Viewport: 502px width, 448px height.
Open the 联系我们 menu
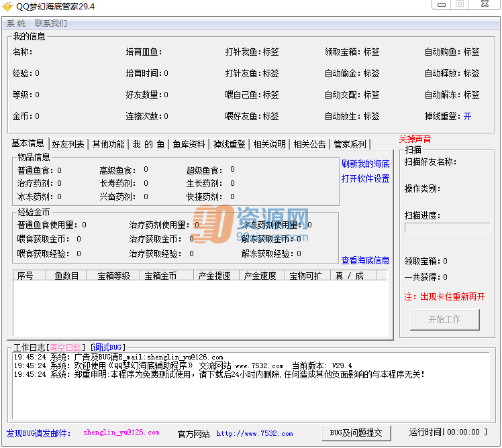(51, 23)
